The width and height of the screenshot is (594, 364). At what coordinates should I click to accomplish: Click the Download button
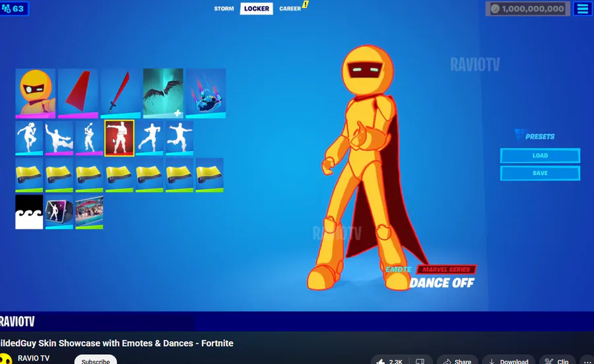coord(508,361)
